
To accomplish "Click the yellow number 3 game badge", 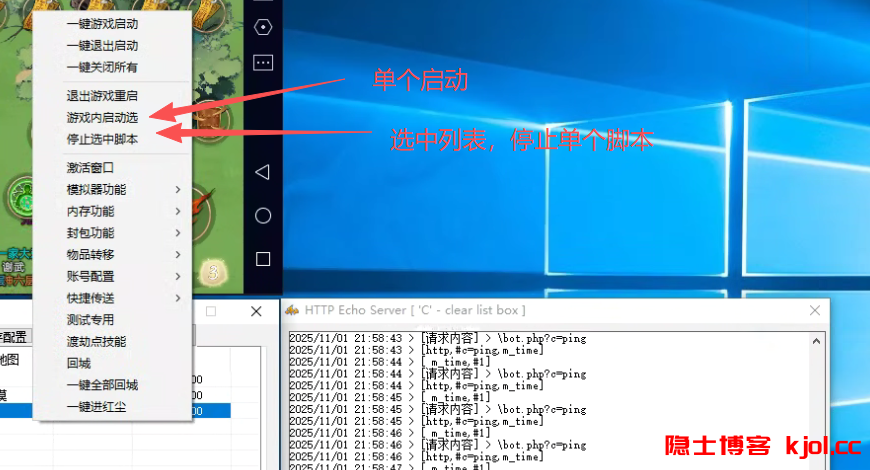I will (213, 272).
